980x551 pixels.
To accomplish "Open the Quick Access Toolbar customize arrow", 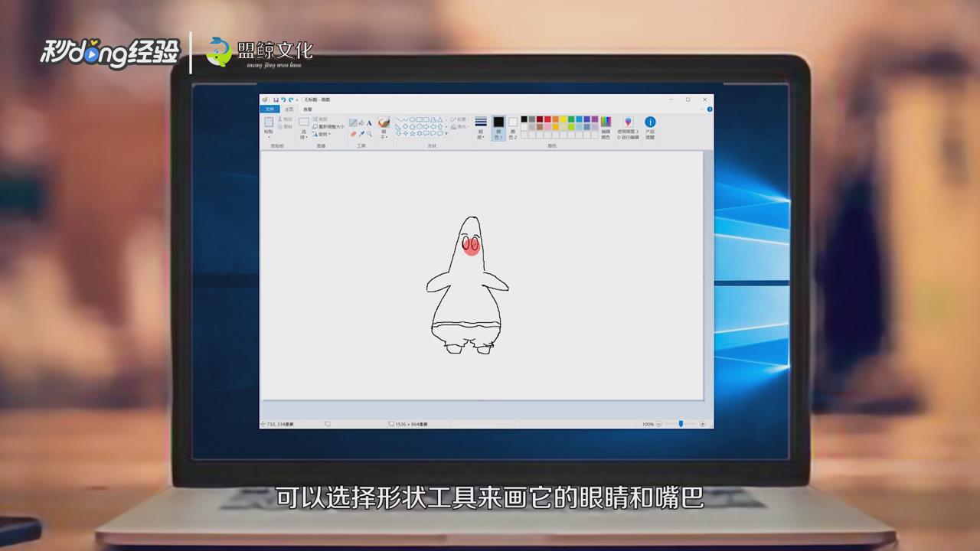I will click(297, 99).
